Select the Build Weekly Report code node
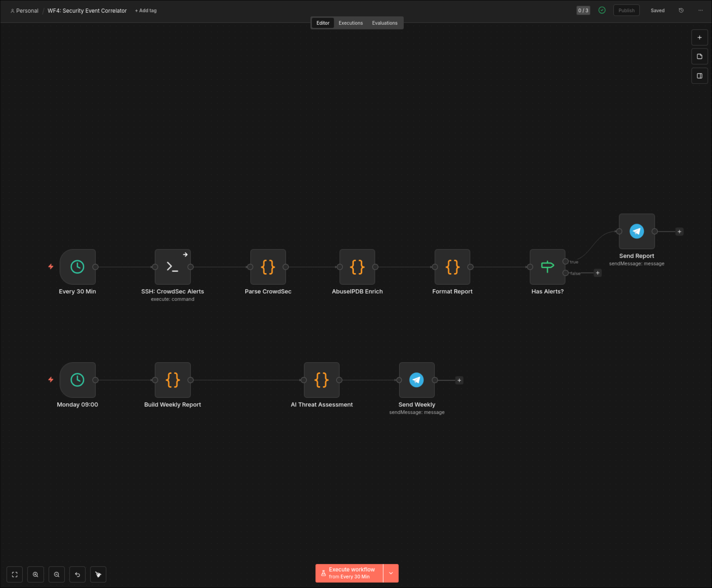Image resolution: width=712 pixels, height=588 pixels. pyautogui.click(x=172, y=380)
